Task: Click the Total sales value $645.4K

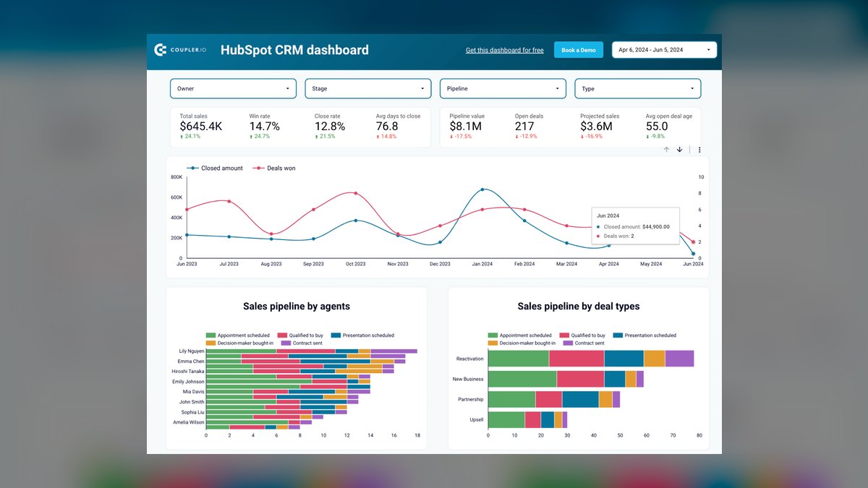Action: [201, 126]
